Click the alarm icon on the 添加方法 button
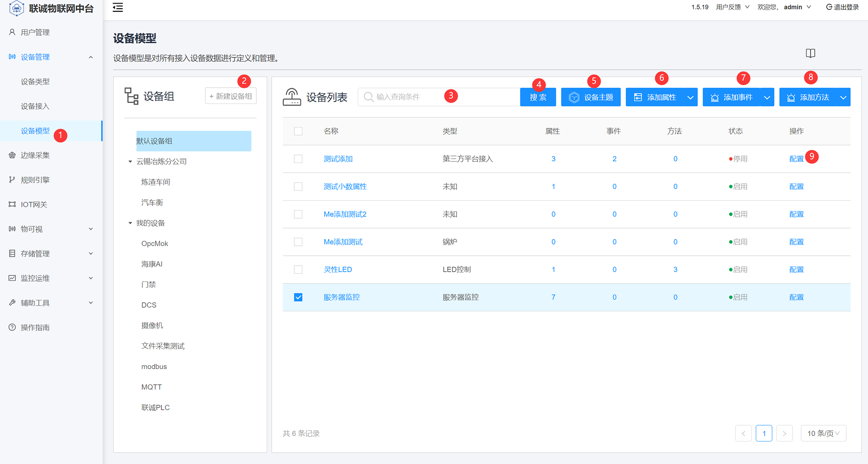The width and height of the screenshot is (868, 464). [791, 98]
